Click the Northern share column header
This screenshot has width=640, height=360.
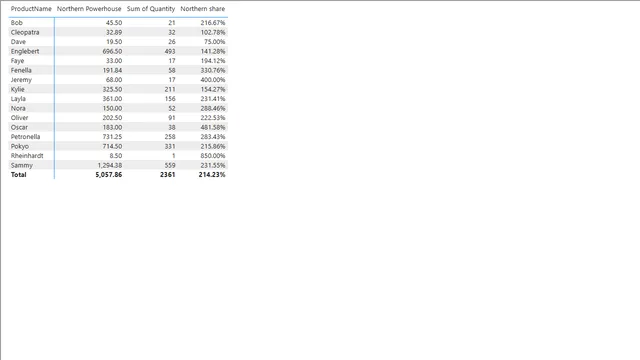pos(202,9)
